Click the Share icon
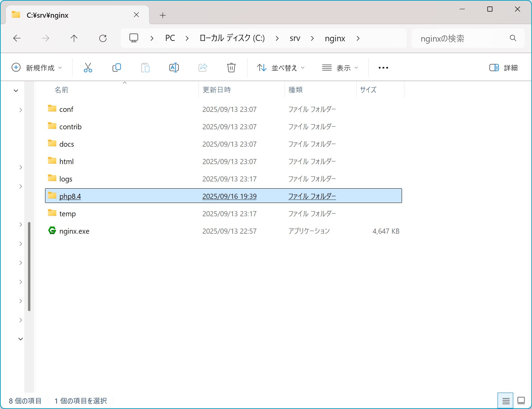This screenshot has height=409, width=532. pyautogui.click(x=203, y=68)
